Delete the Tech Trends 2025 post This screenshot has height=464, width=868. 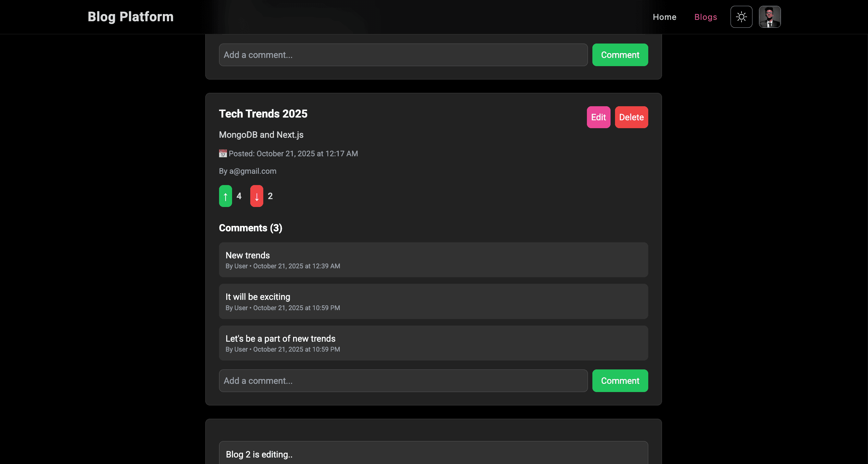[631, 117]
